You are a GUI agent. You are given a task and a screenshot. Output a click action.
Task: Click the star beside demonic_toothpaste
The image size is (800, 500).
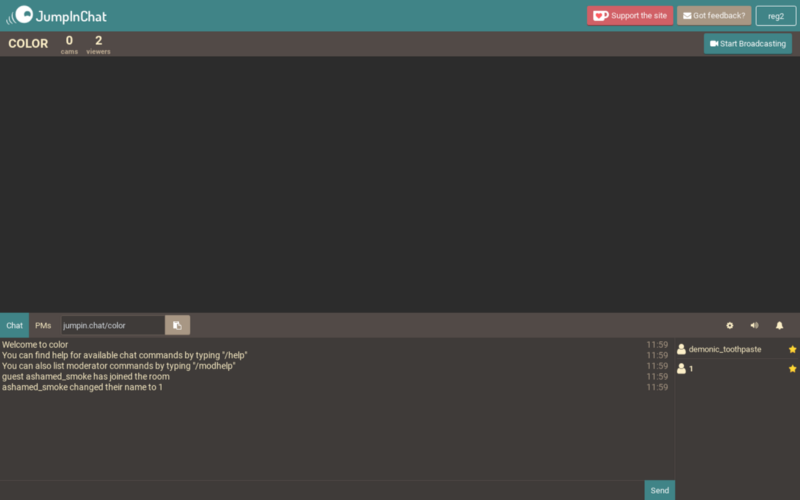(792, 349)
